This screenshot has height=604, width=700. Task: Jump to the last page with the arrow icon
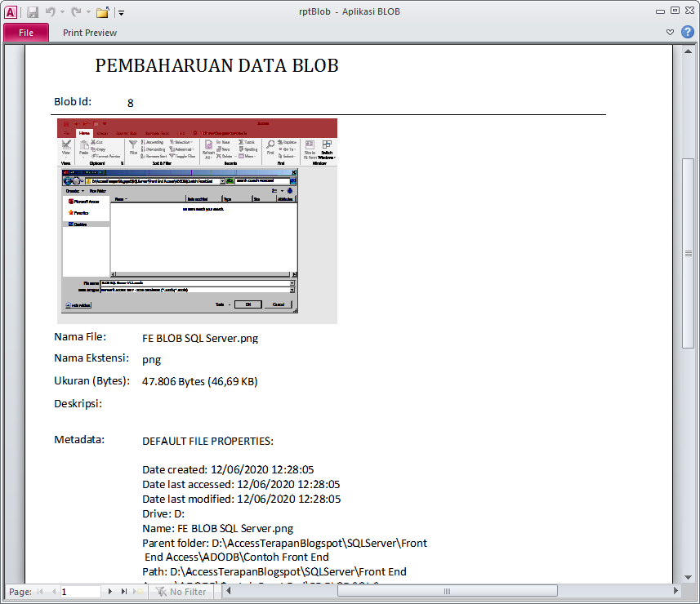(124, 591)
